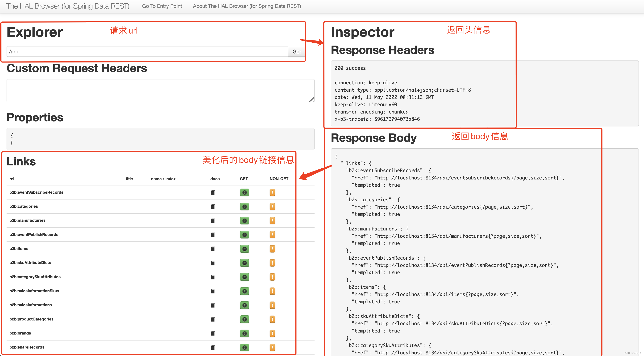This screenshot has width=644, height=356.
Task: Click the b2b:brands rel text
Action: [x=20, y=333]
